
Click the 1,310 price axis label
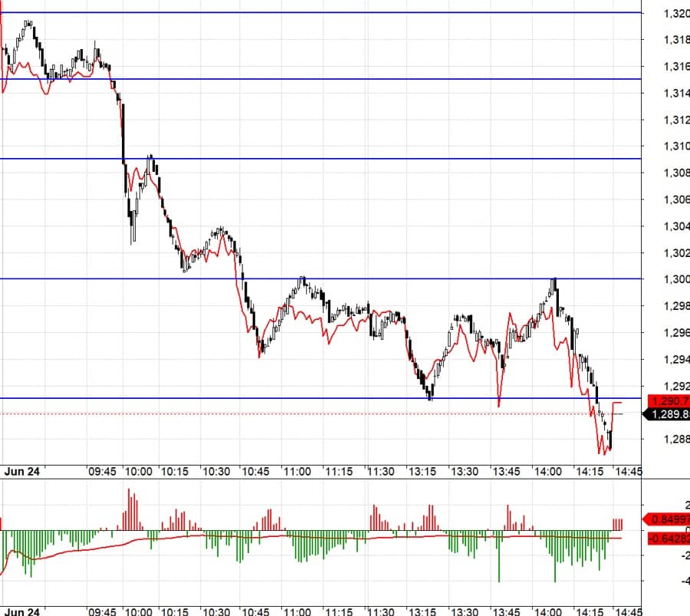point(677,147)
